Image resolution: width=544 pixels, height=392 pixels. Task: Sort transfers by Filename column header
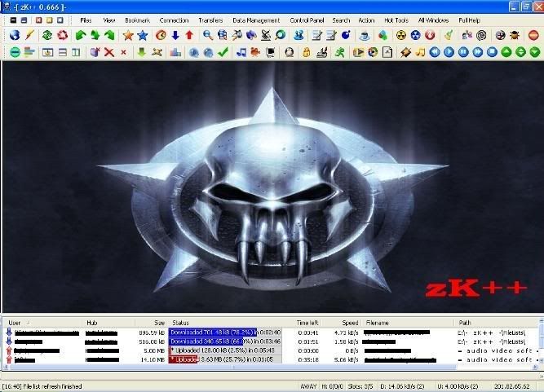coord(408,323)
